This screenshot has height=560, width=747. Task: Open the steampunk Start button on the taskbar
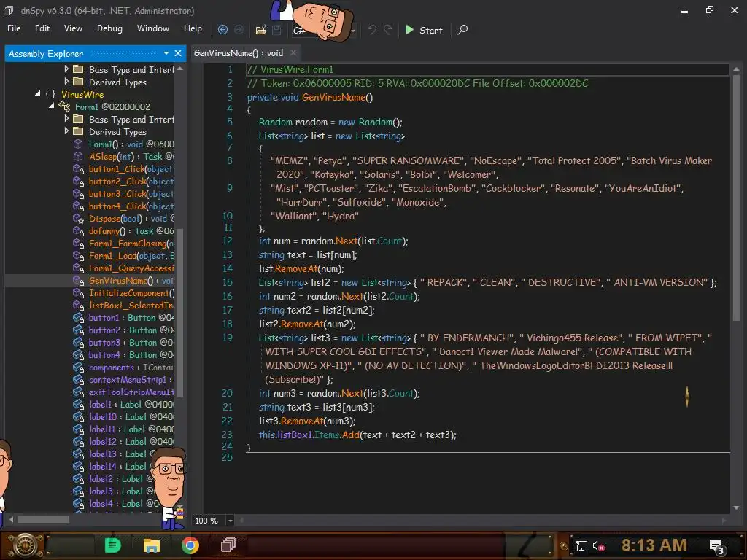(26, 545)
